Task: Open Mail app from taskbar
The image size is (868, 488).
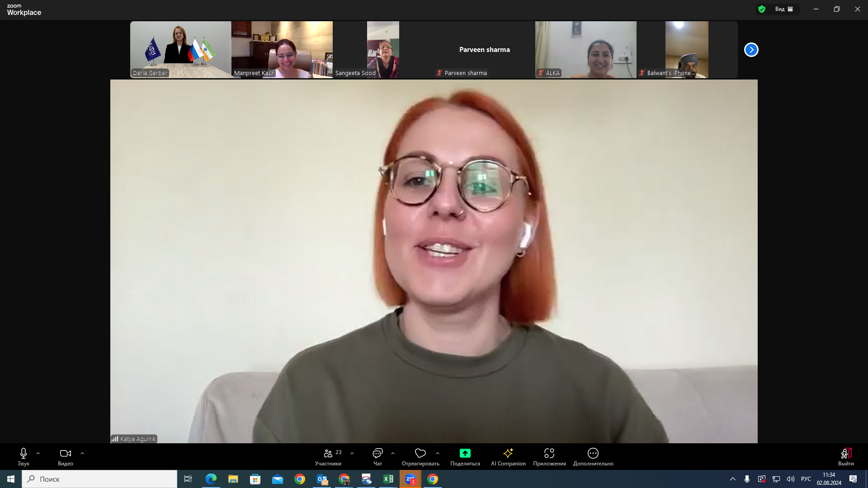Action: pyautogui.click(x=278, y=479)
